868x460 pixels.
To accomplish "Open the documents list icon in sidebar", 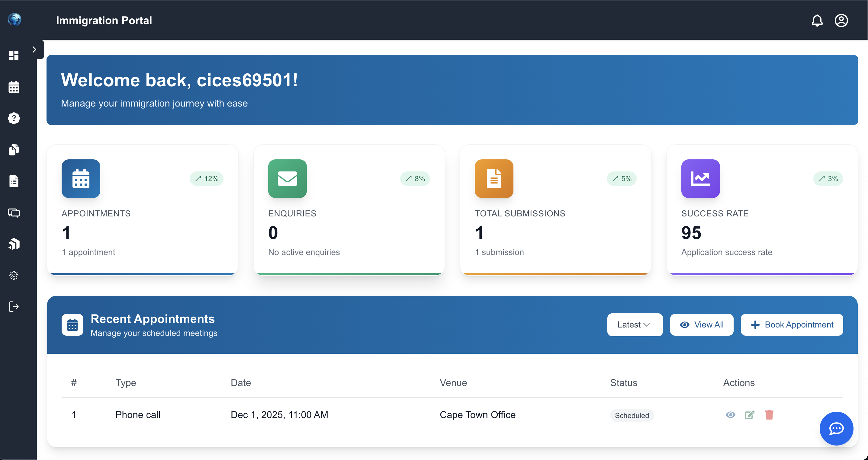I will pos(14,181).
